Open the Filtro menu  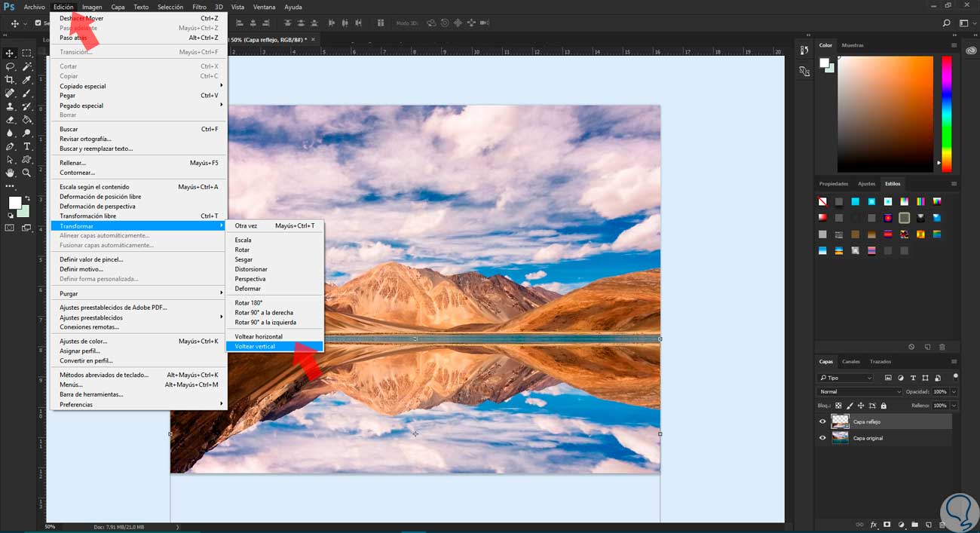pos(199,7)
